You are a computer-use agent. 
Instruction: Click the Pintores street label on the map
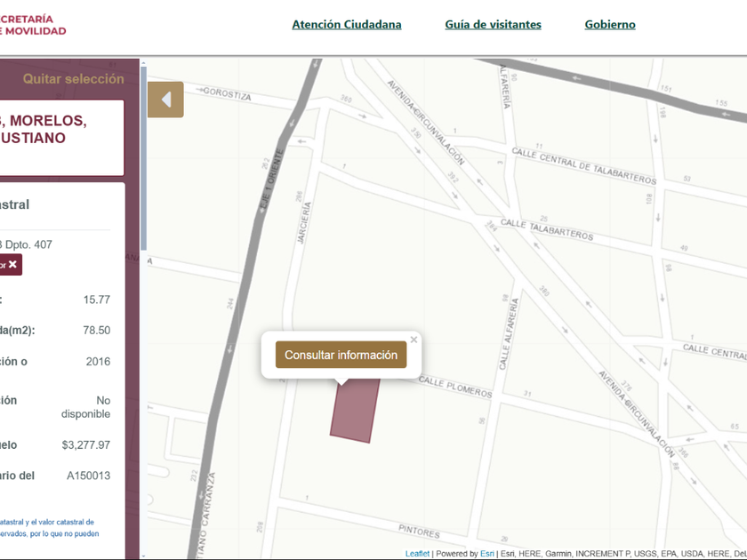(419, 533)
